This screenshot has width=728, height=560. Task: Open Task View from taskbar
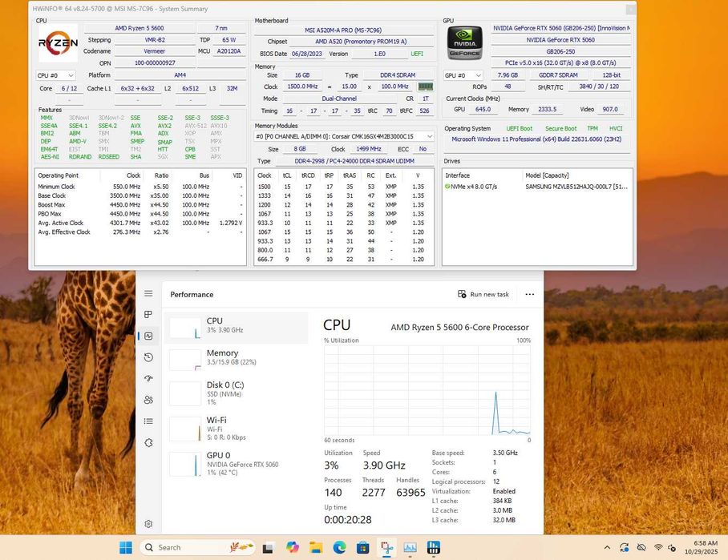[268, 548]
